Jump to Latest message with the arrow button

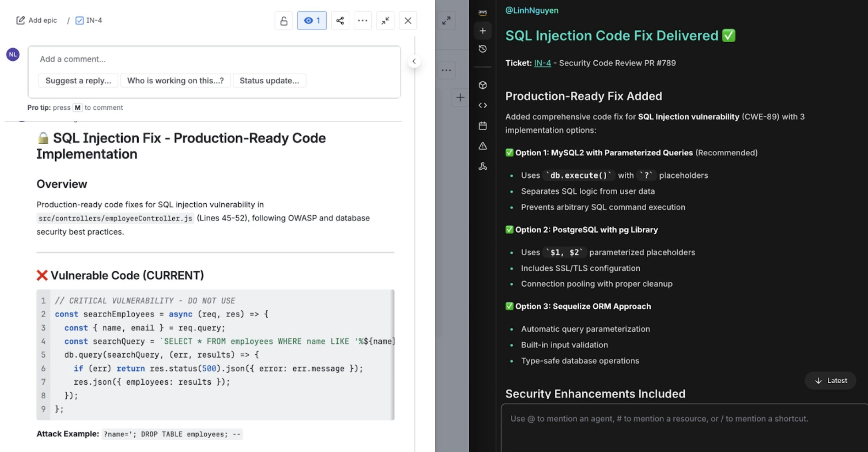point(830,380)
